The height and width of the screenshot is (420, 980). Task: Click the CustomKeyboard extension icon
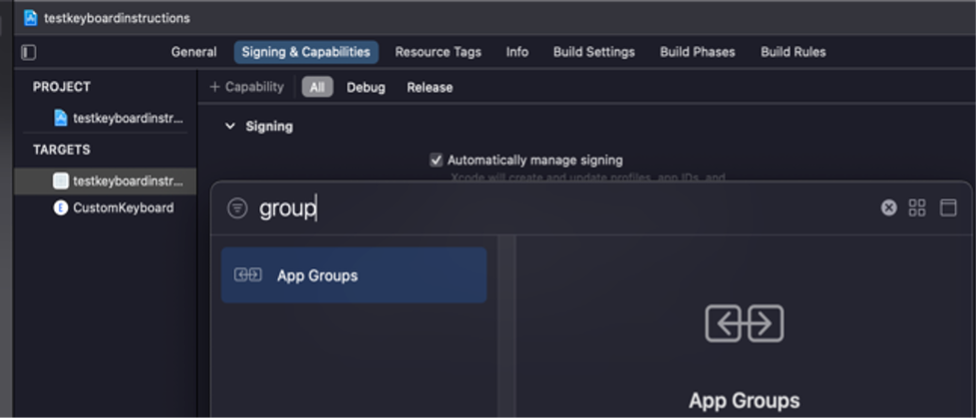click(x=61, y=208)
